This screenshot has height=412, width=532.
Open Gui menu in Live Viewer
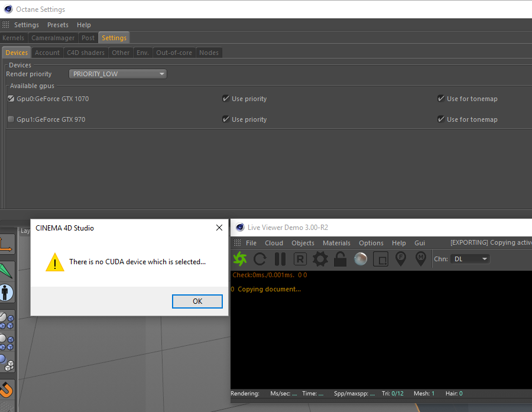coord(420,243)
